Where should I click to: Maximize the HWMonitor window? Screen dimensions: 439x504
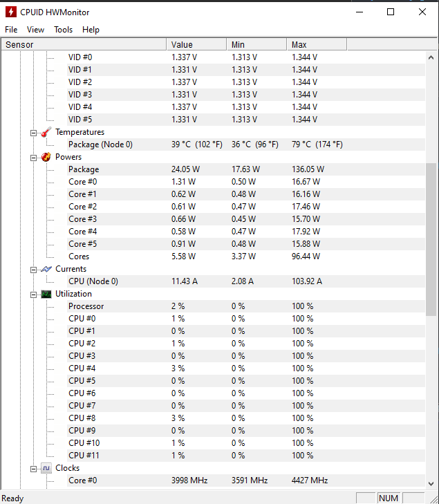point(391,12)
